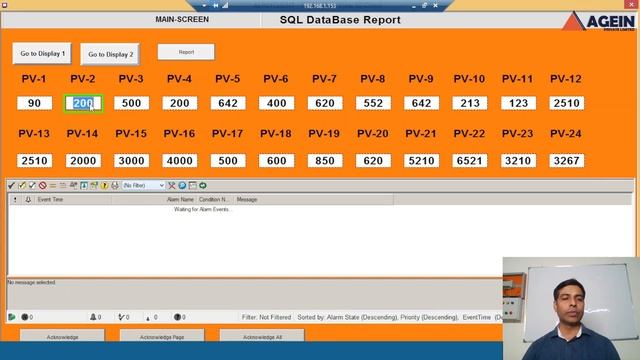Select the PV-12 value field showing 2510
640x360 pixels.
click(567, 103)
